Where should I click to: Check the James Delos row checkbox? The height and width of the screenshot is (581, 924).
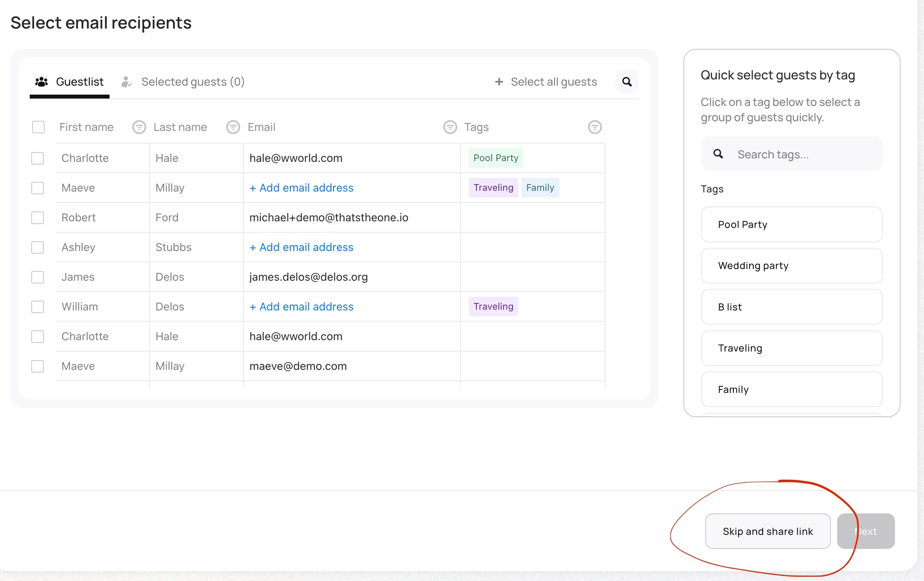tap(38, 277)
